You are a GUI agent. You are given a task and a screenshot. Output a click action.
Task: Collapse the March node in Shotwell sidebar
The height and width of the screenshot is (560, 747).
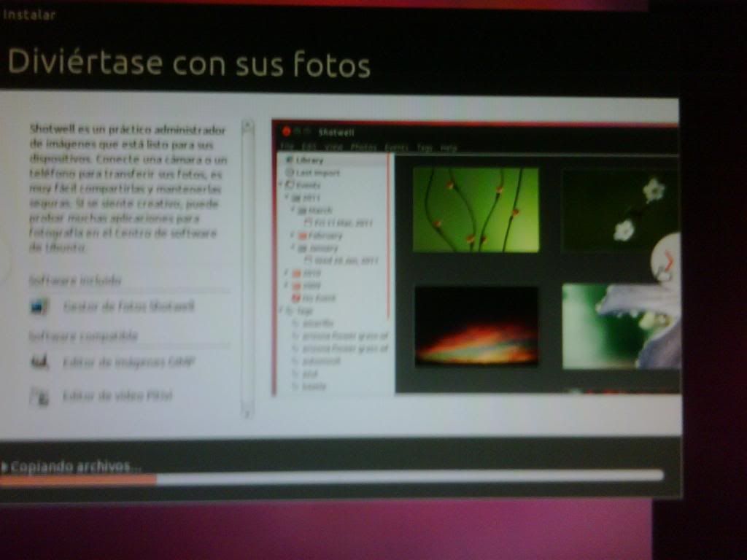point(293,209)
